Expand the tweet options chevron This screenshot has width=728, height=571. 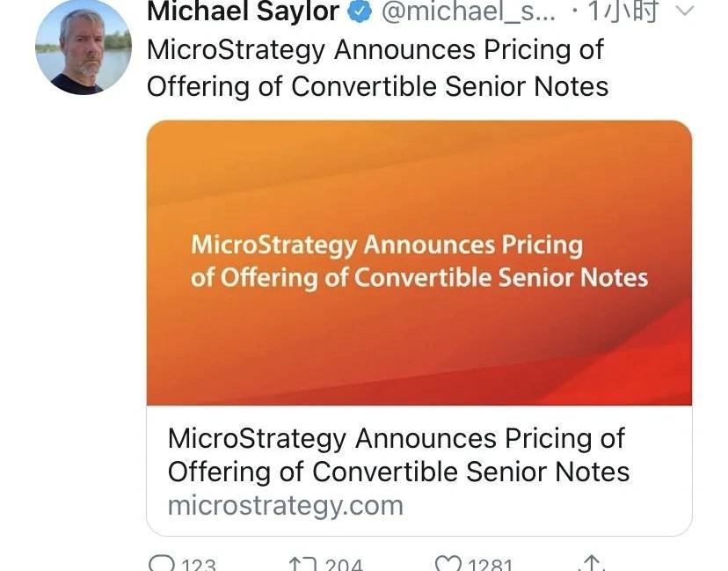[683, 11]
